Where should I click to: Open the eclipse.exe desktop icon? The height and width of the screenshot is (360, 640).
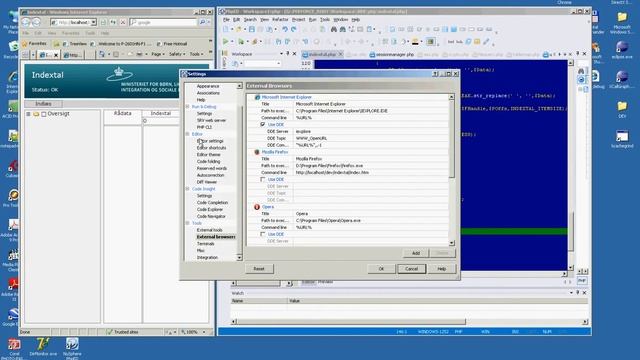(622, 50)
